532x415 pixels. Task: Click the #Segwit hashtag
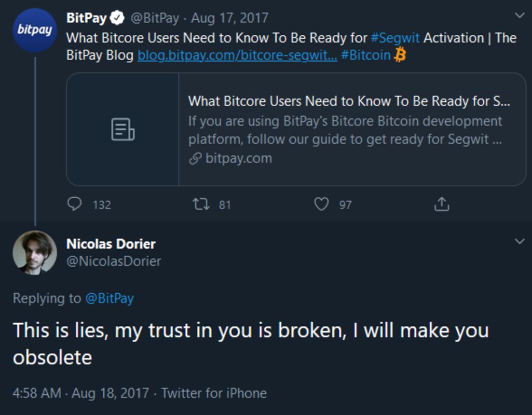(x=395, y=38)
